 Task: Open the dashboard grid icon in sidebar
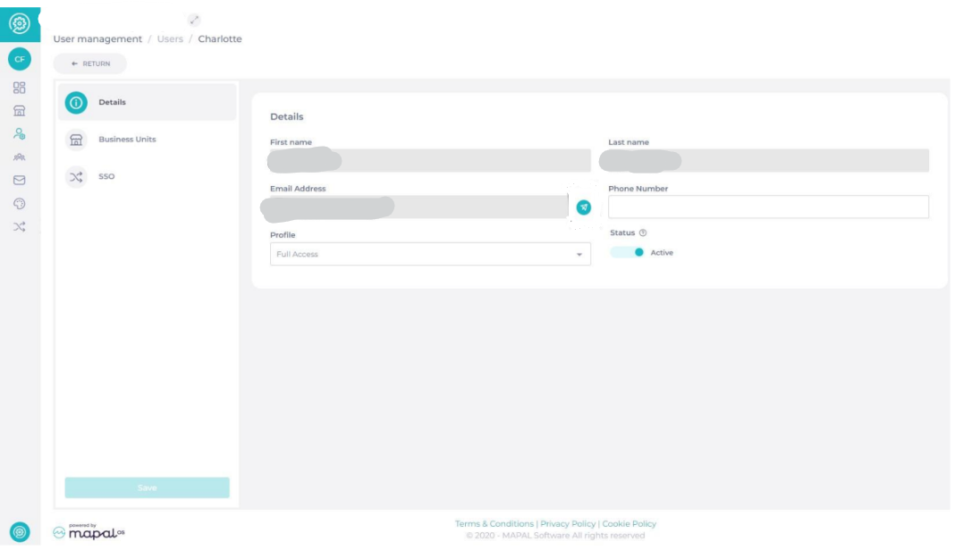point(19,88)
